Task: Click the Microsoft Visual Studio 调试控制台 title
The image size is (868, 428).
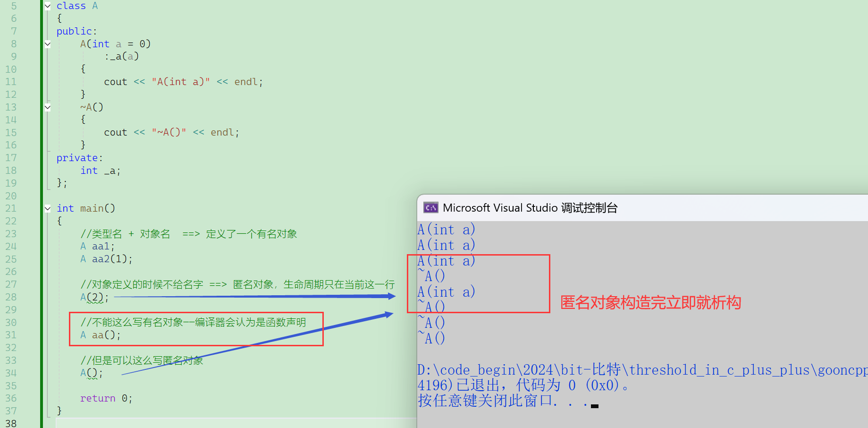Action: pyautogui.click(x=530, y=208)
